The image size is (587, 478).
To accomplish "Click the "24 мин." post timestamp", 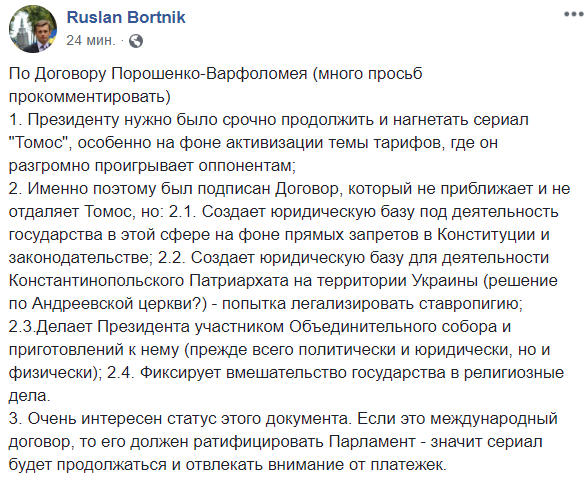I will [90, 40].
